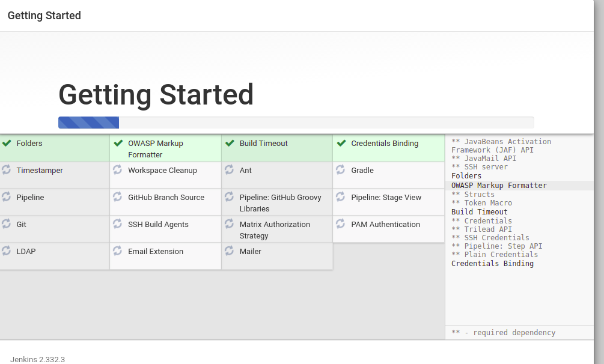Viewport: 604px width, 364px height.
Task: Click the pending icon beside Workspace Cleanup
Action: (x=117, y=169)
